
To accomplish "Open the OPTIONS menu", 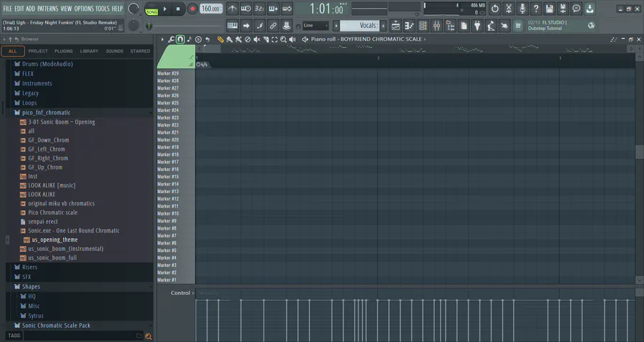I will [84, 9].
